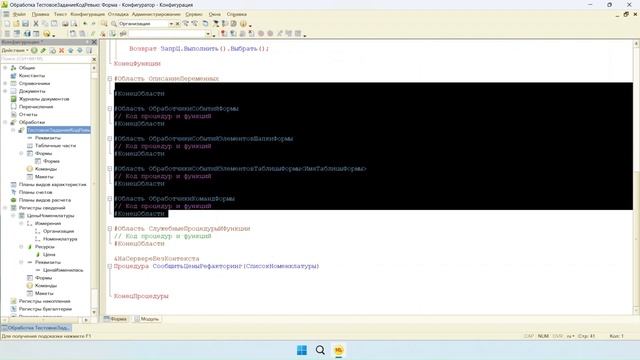Collapse the Обработки tree node
This screenshot has width=640, height=360.
point(5,122)
